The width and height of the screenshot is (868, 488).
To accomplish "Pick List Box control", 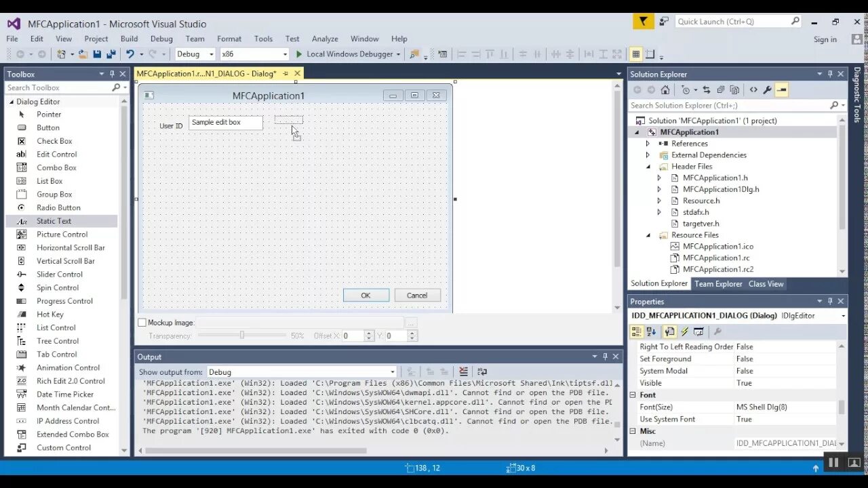I will 49,181.
